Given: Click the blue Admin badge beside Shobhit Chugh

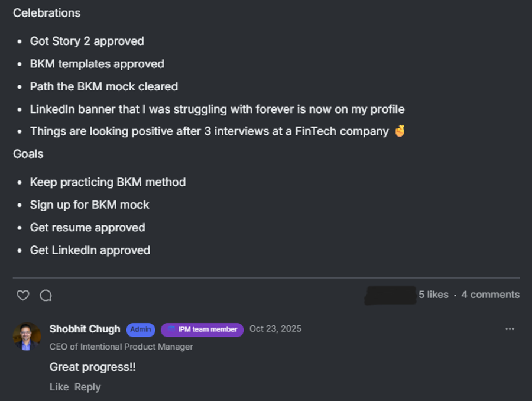Looking at the screenshot, I should coord(141,329).
